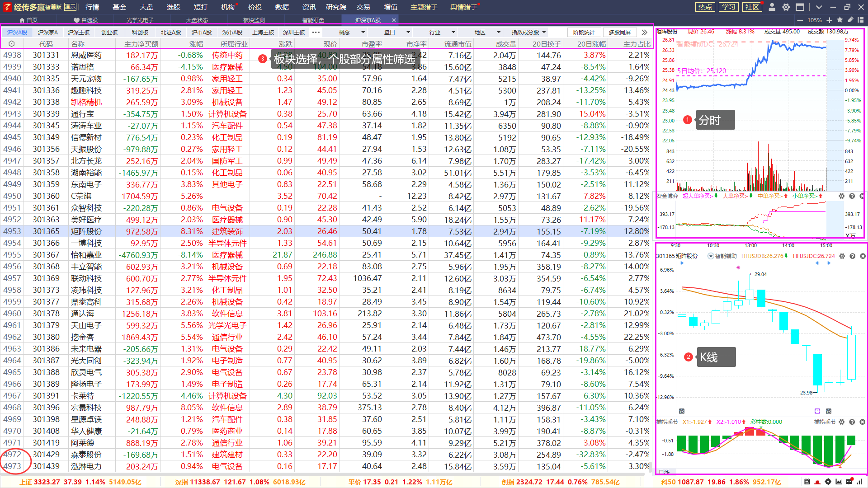
Task: Open the title bar down-chevron menu
Action: (x=819, y=7)
